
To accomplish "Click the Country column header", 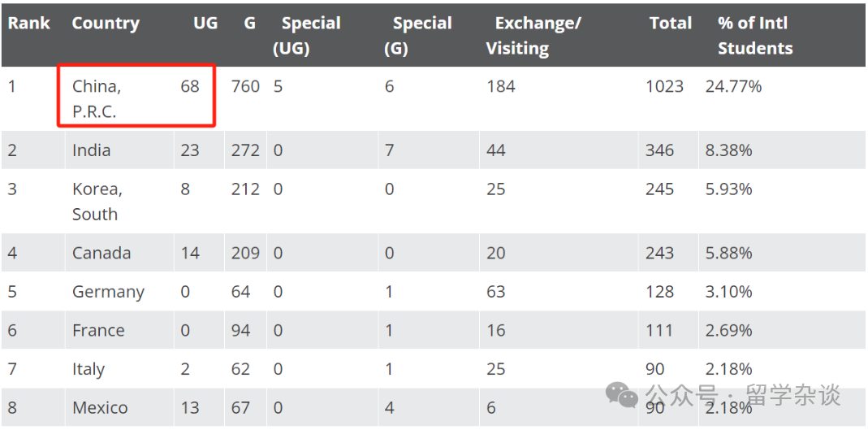I will click(106, 24).
